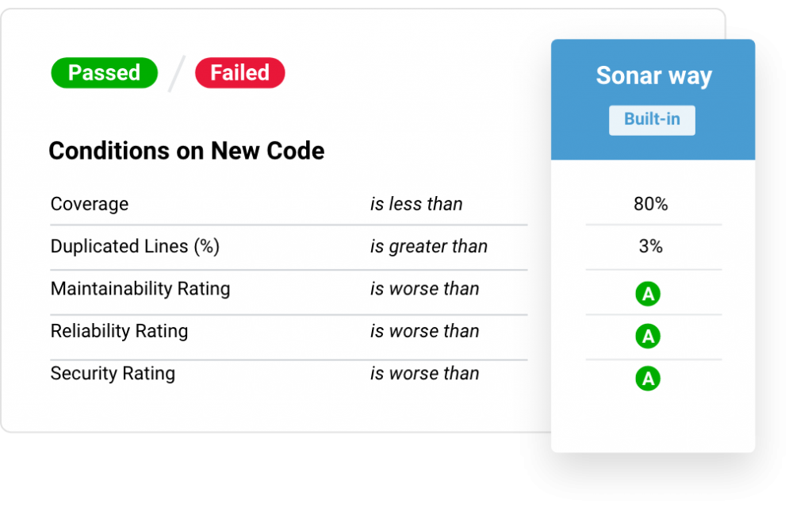The width and height of the screenshot is (812, 527).
Task: Click the Reliability Rating A badge
Action: coord(648,337)
